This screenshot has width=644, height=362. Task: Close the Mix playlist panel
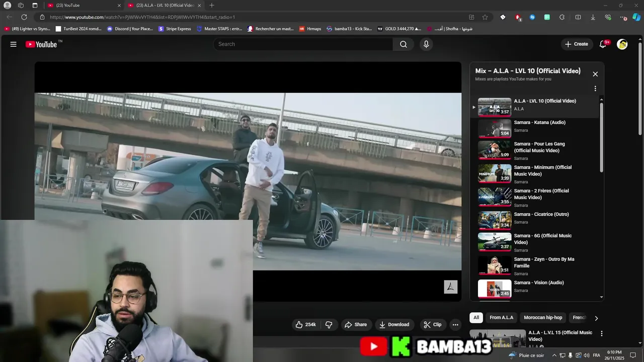(595, 74)
